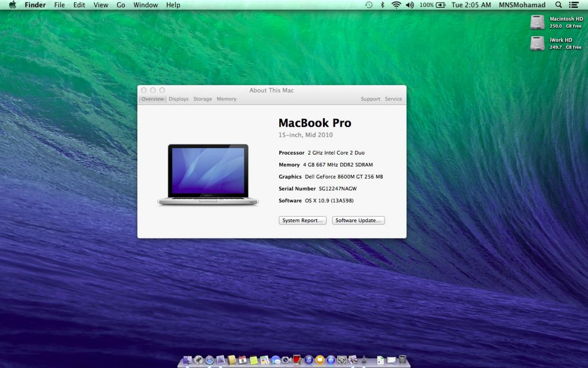The image size is (588, 368).
Task: Open iTunes music note icon in Dock
Action: [309, 360]
